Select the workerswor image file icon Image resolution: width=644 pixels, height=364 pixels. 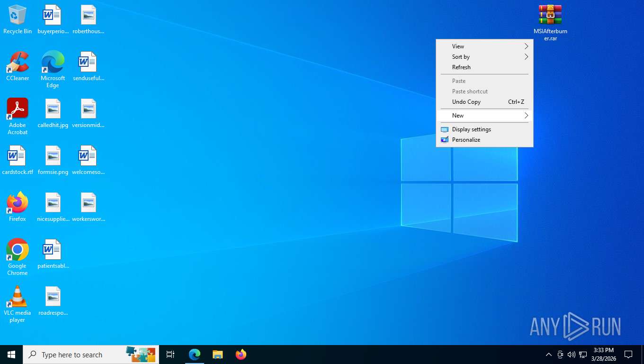pos(88,207)
